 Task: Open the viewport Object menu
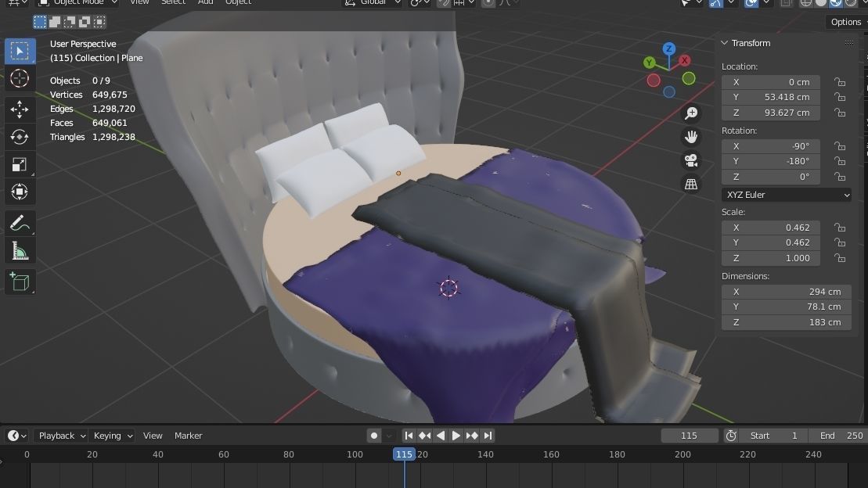239,2
